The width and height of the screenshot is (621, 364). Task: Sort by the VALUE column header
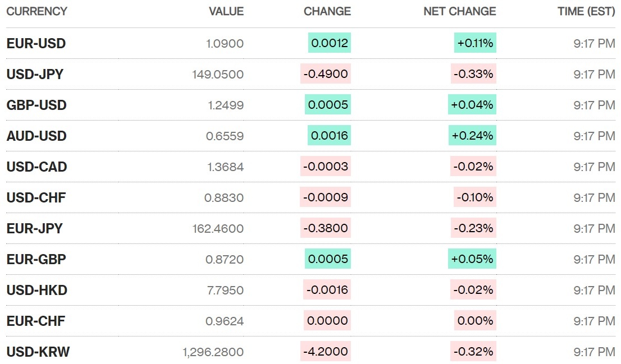pos(226,11)
